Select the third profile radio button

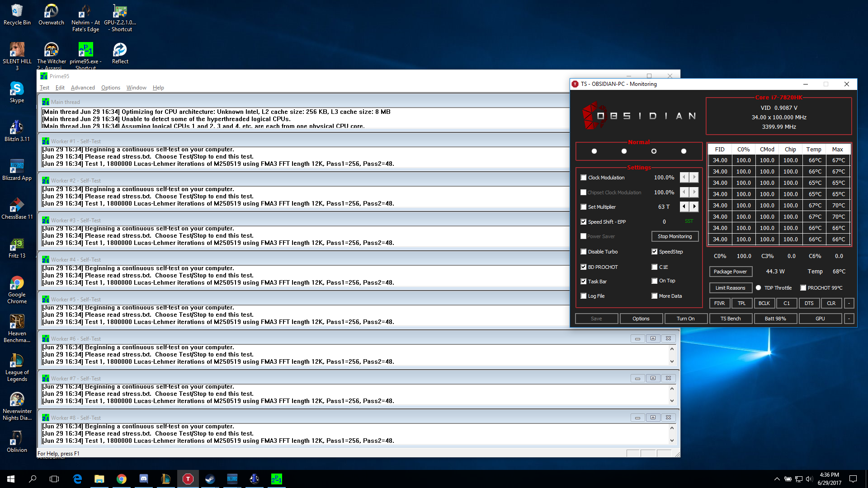point(654,151)
